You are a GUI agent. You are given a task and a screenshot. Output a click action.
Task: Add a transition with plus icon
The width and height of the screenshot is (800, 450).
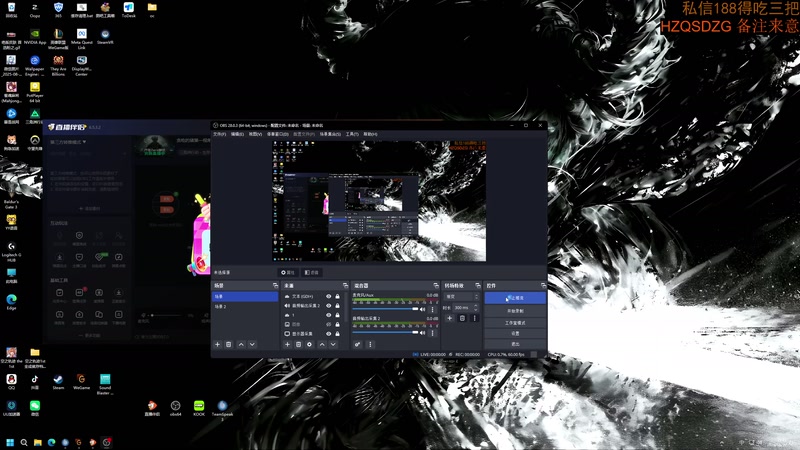(449, 318)
